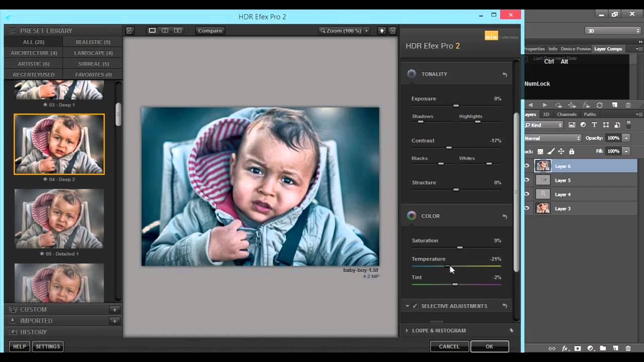This screenshot has width=644, height=362.
Task: Filter layers by type T icon
Action: pos(594,125)
